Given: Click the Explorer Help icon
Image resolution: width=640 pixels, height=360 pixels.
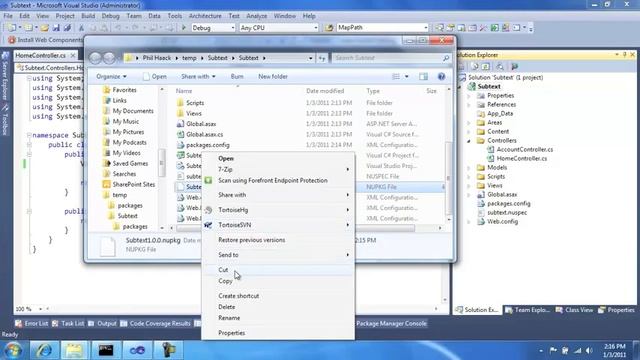Looking at the screenshot, I should click(x=441, y=76).
